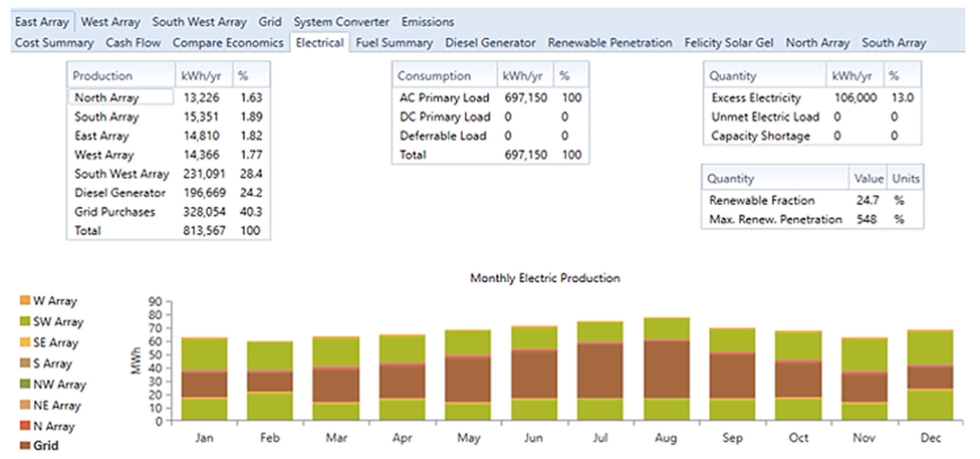Screen dimensions: 980x459
Task: Click SE Array legend color swatch
Action: [x=25, y=342]
